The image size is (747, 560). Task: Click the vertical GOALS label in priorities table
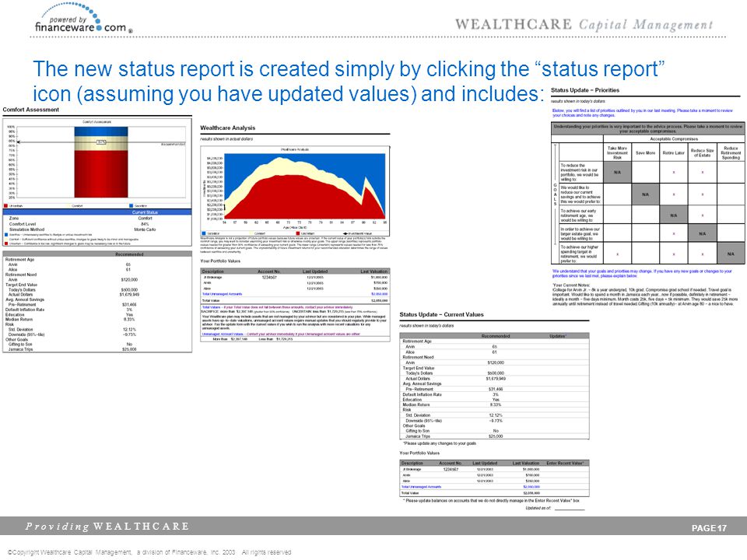pyautogui.click(x=555, y=194)
